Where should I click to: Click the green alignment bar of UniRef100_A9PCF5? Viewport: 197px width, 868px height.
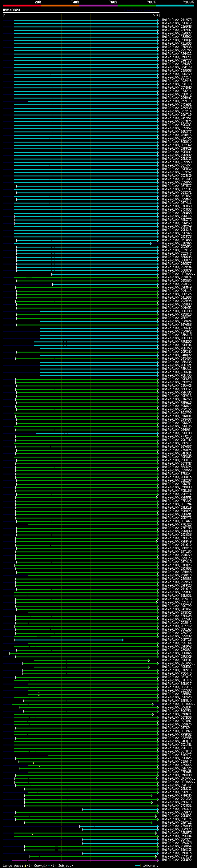click(x=87, y=379)
